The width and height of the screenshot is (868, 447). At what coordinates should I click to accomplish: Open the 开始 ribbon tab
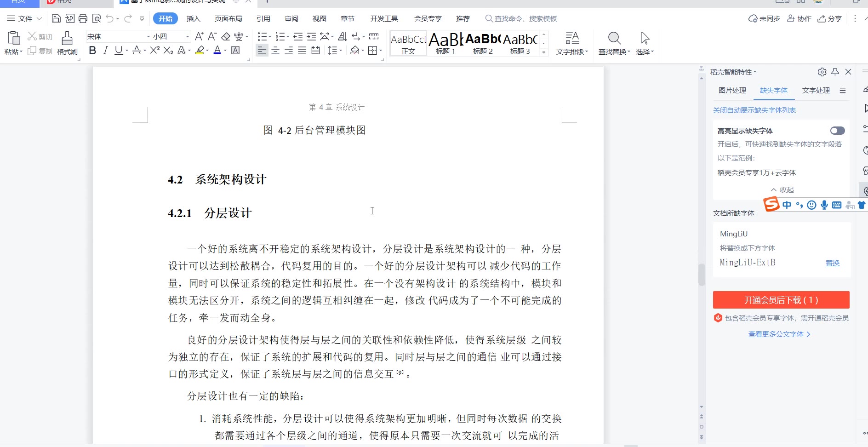(x=166, y=18)
